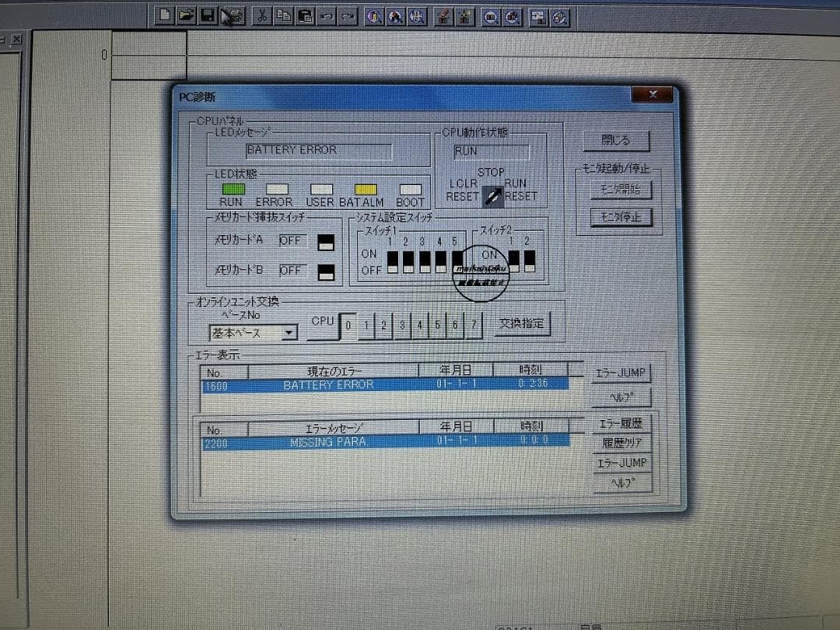
Task: Select the Cut toolbar icon
Action: pyautogui.click(x=261, y=14)
